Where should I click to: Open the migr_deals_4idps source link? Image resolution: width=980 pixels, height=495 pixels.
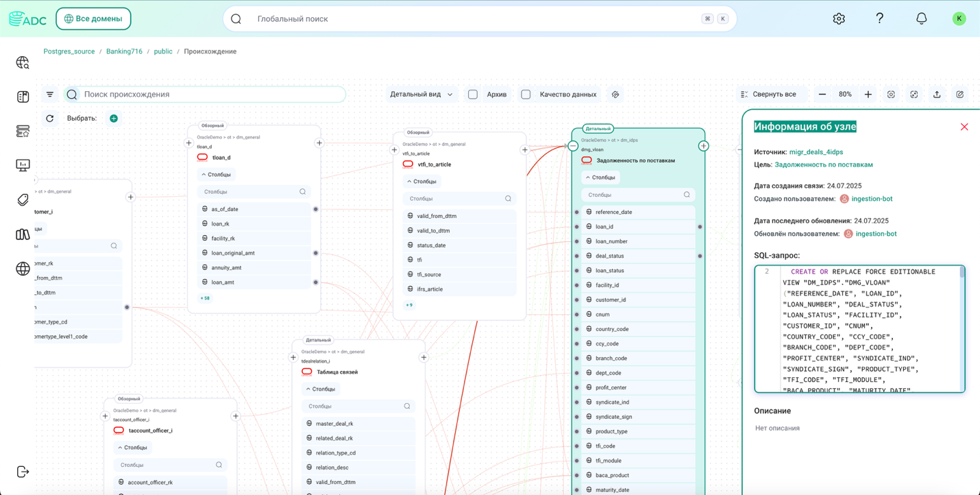point(816,152)
